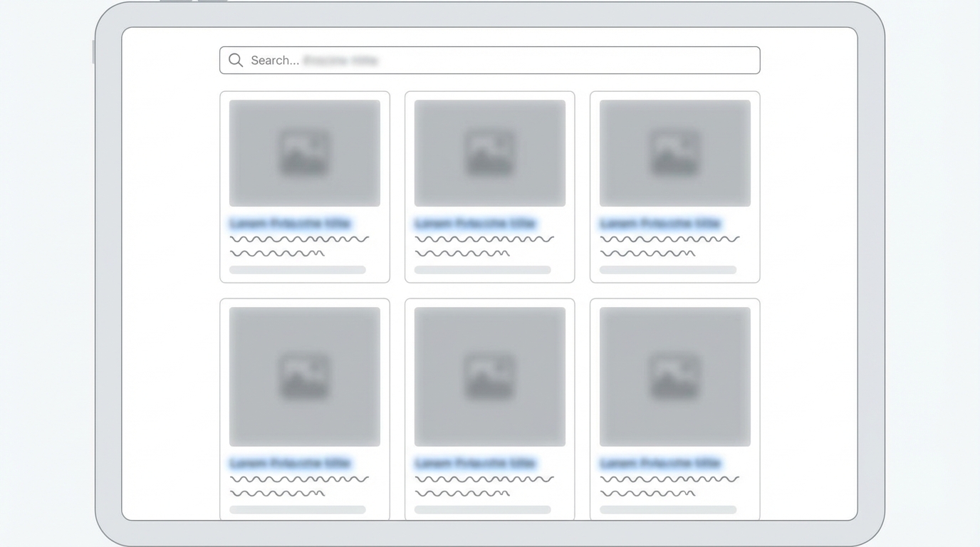Select the bottom-left card's image placeholder
Viewport: 980px width, 547px height.
click(305, 377)
